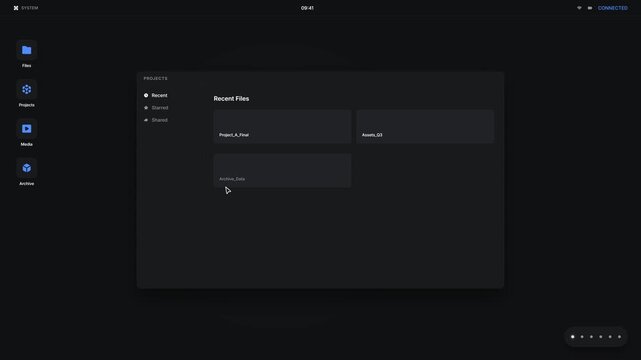Open the Archive_Data file card

click(282, 170)
